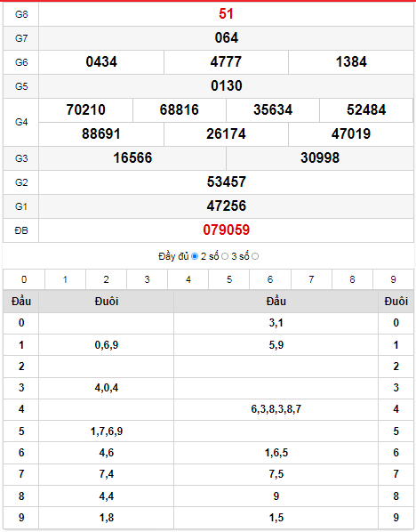Click the value '3,1' in row 0
This screenshot has height=532, width=416.
(x=276, y=323)
